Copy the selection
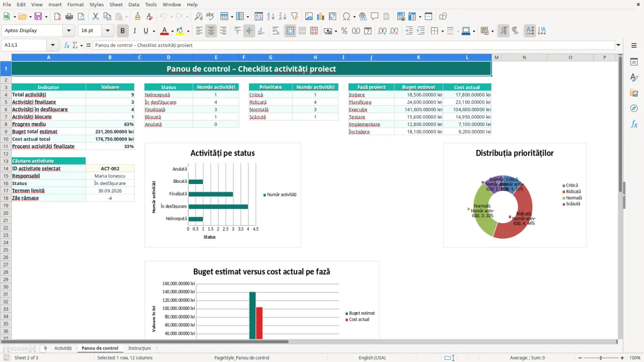The width and height of the screenshot is (644, 362). pos(107,17)
